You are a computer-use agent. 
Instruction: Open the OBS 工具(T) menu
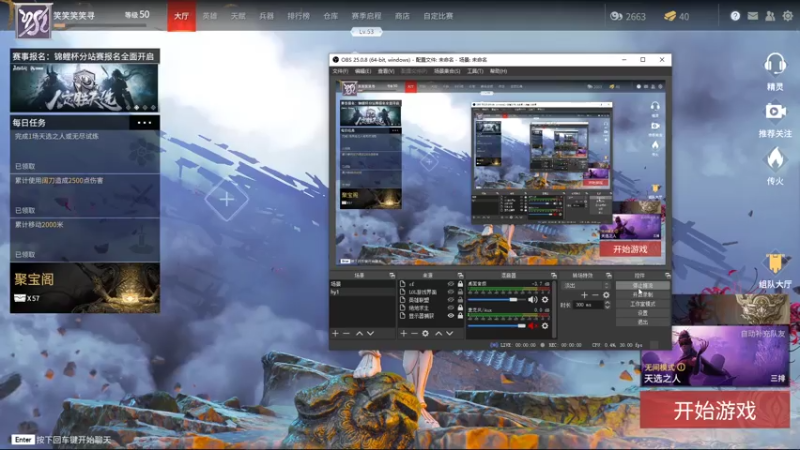point(475,71)
